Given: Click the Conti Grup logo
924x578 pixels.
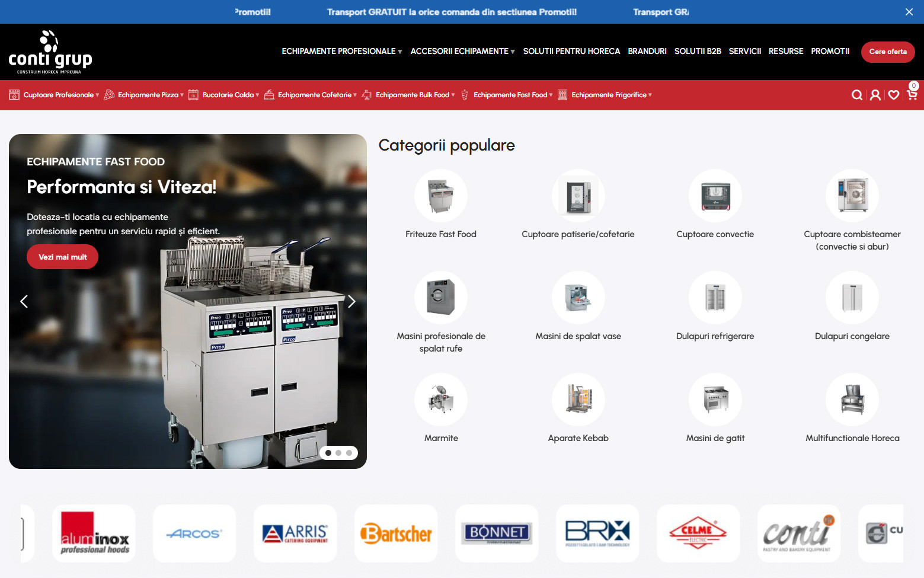Looking at the screenshot, I should pos(50,52).
